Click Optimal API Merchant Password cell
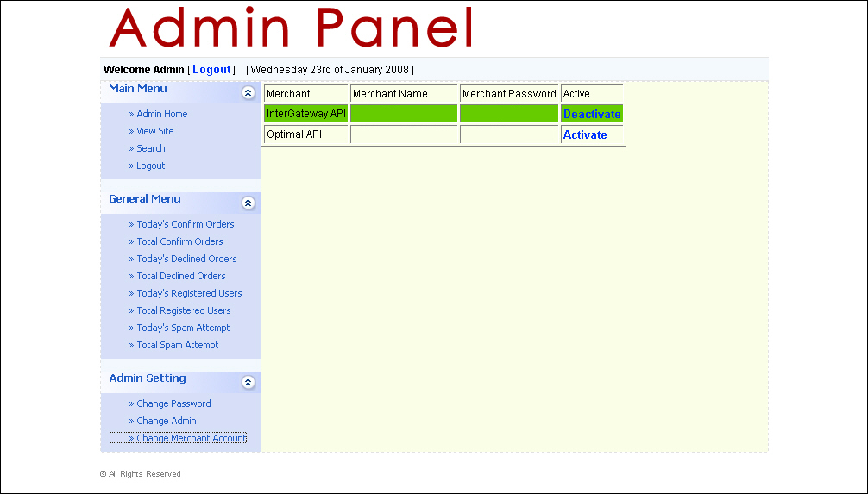This screenshot has height=494, width=868. click(x=509, y=134)
